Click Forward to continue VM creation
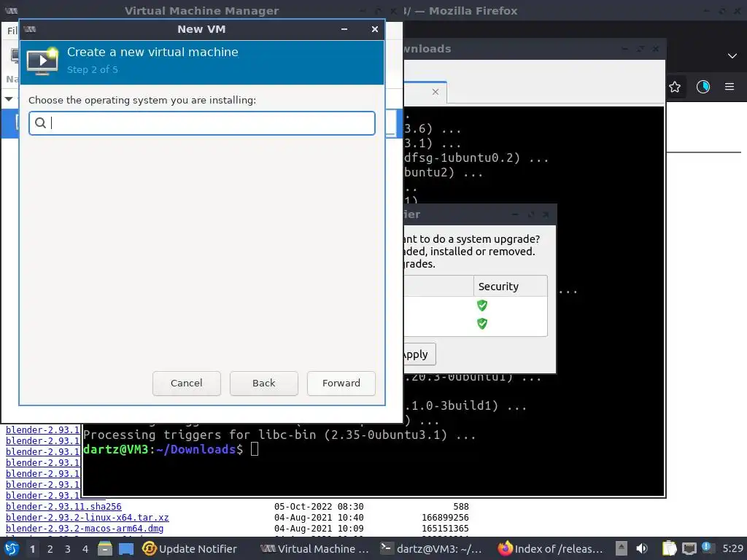This screenshot has height=560, width=747. tap(341, 384)
